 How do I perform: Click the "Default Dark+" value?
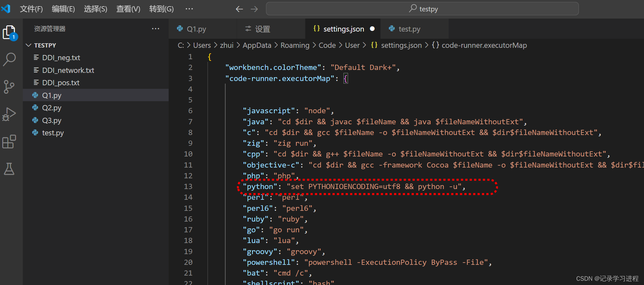click(363, 67)
